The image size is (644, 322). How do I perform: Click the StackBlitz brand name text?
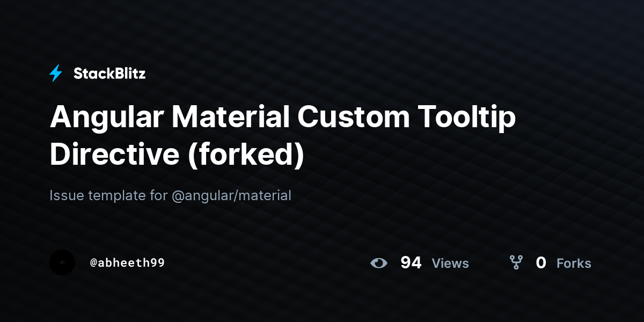point(109,74)
